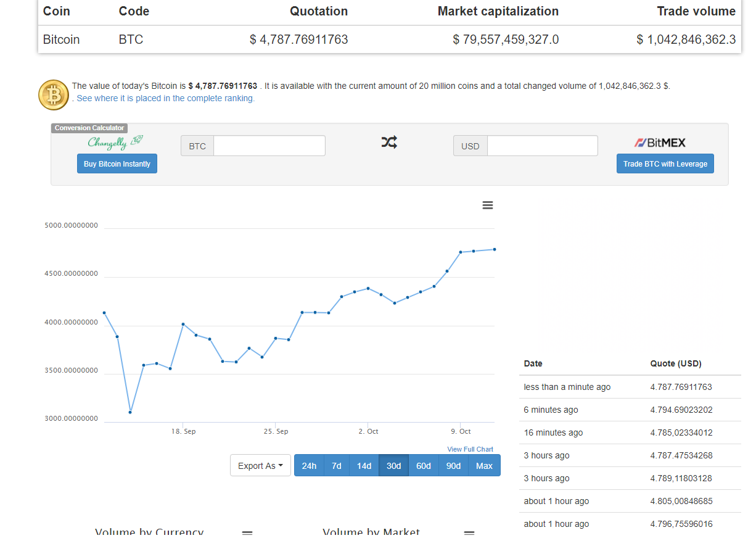
Task: Select the 60d chart range
Action: point(424,466)
